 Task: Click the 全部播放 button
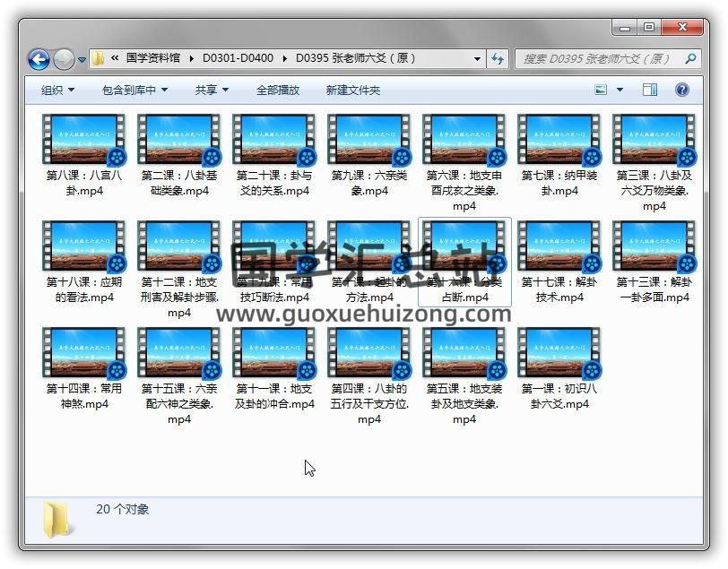[x=278, y=90]
